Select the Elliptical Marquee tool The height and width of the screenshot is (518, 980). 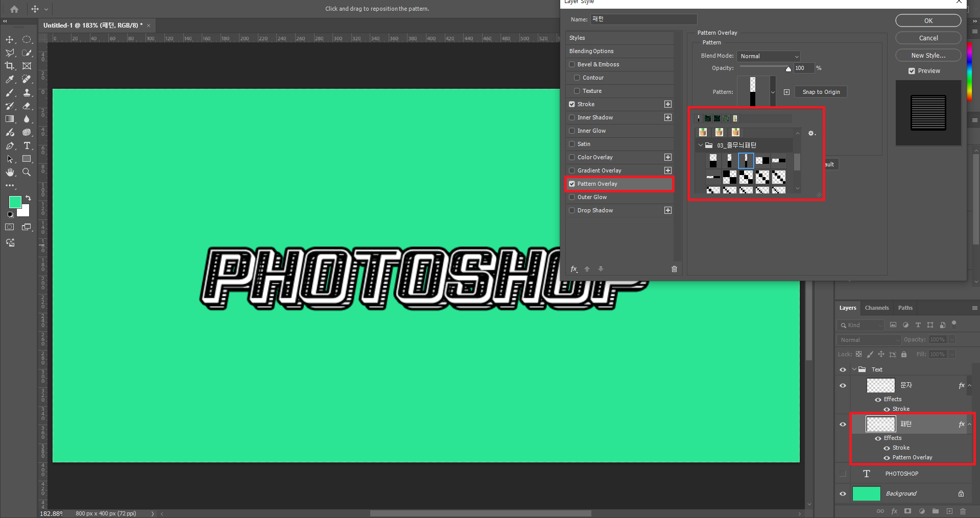coord(27,39)
